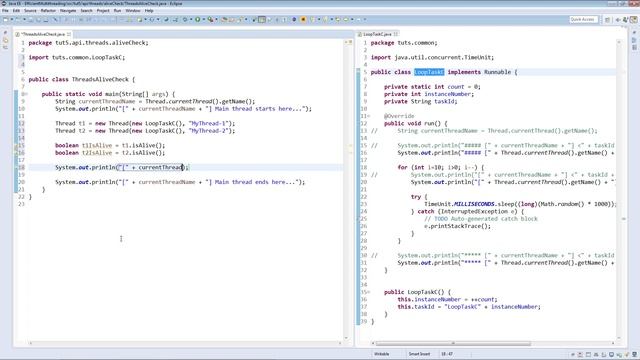Open the Run menu

coord(117,11)
